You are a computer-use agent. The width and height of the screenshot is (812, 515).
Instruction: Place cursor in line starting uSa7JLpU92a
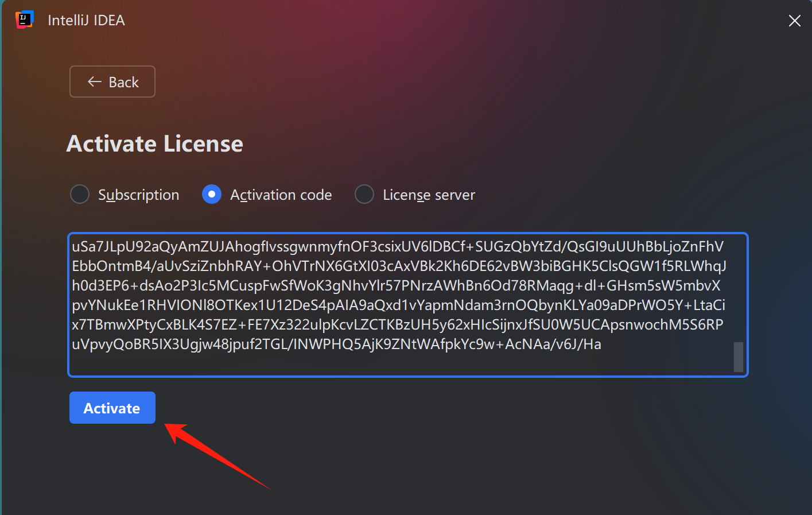click(x=398, y=246)
